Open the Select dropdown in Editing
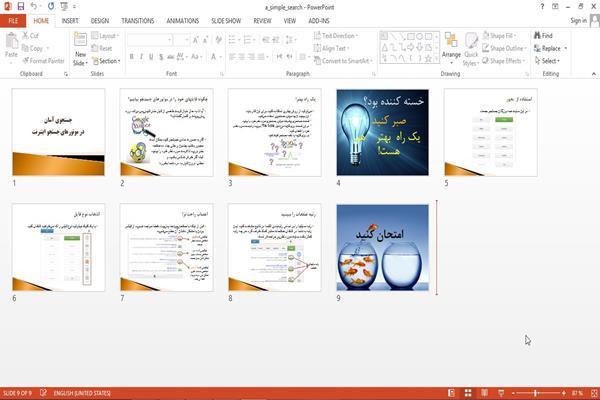The height and width of the screenshot is (400, 600). [x=547, y=61]
